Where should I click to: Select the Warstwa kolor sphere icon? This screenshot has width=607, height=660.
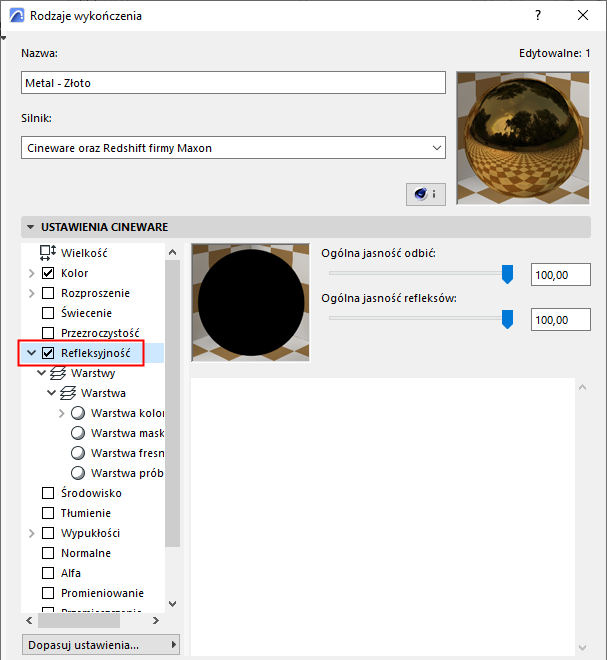pos(78,413)
